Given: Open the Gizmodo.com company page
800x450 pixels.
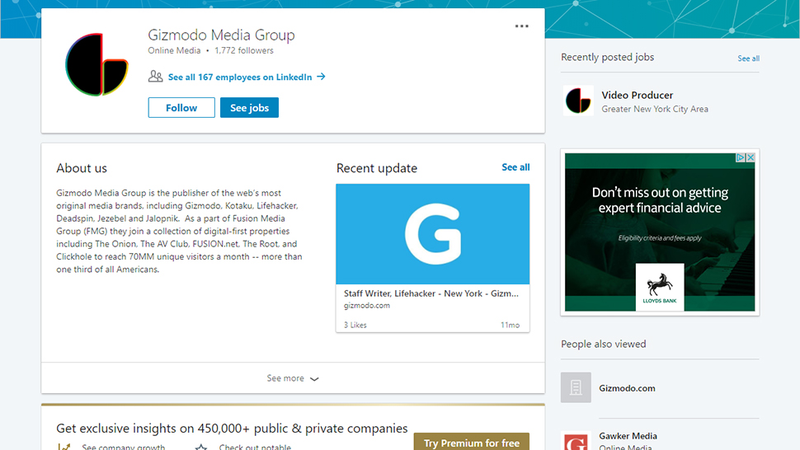Looking at the screenshot, I should pyautogui.click(x=627, y=388).
